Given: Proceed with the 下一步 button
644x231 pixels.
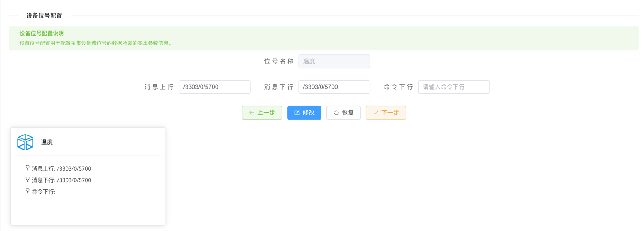Looking at the screenshot, I should [386, 113].
